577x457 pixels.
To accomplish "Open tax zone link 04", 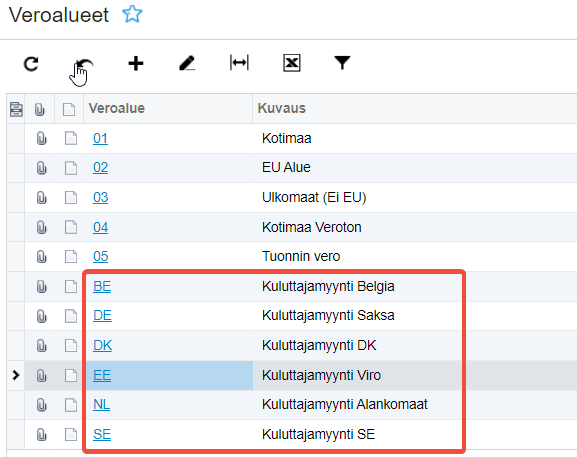I will [x=100, y=227].
